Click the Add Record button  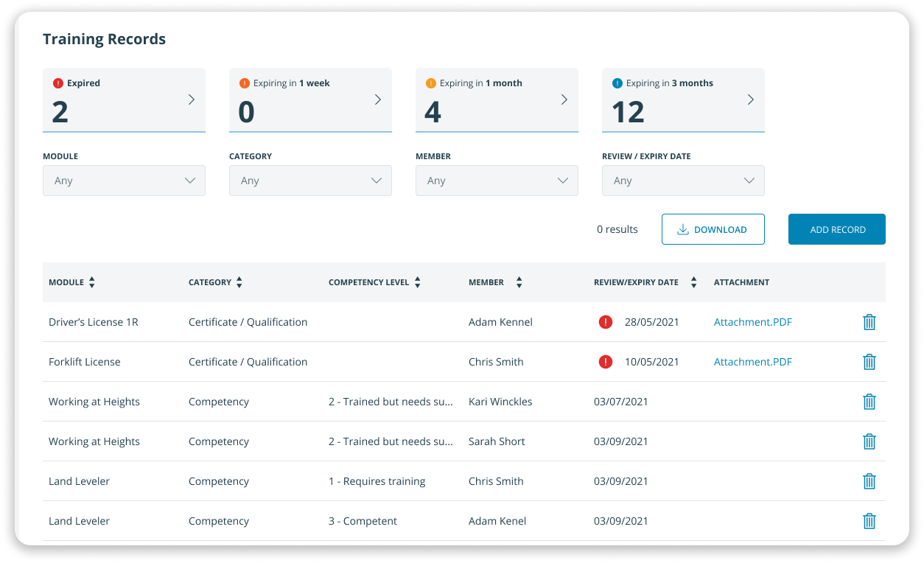point(837,229)
